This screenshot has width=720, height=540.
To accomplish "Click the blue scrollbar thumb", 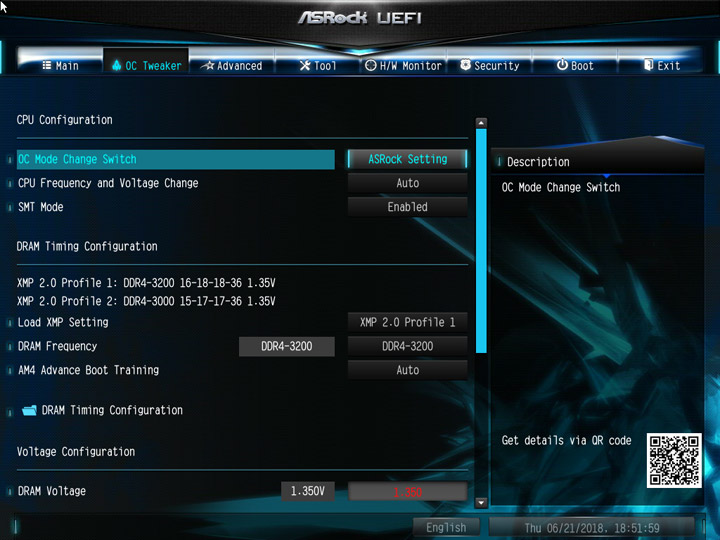I will point(481,241).
